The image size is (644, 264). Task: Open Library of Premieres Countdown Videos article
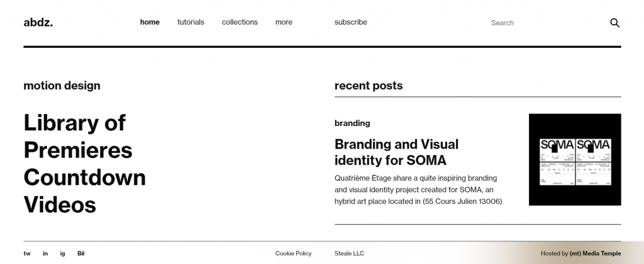(x=84, y=163)
